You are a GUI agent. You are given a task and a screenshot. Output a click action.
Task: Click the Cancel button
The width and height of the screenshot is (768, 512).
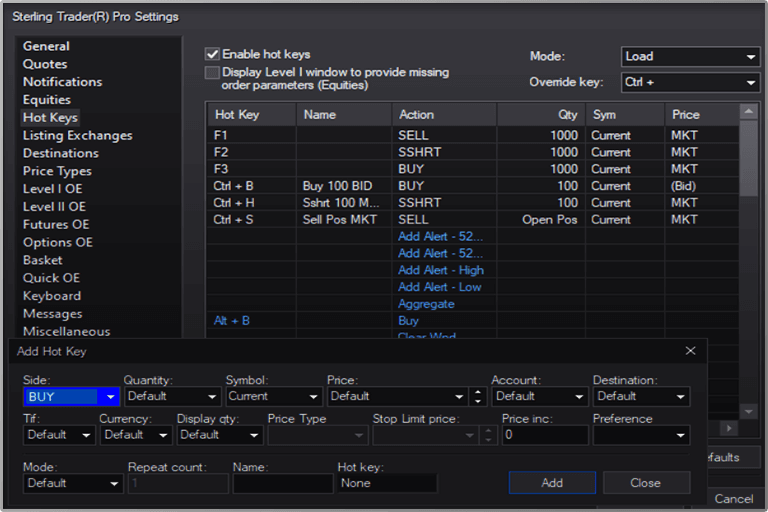coord(733,499)
